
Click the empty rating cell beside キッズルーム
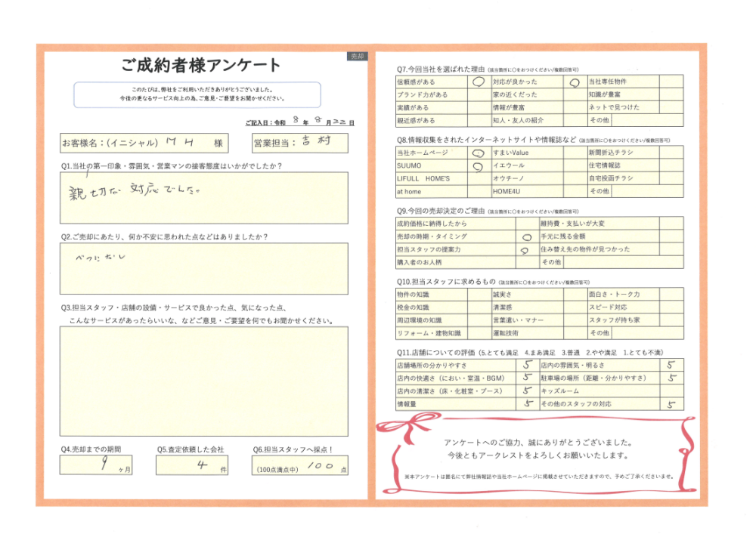[671, 391]
